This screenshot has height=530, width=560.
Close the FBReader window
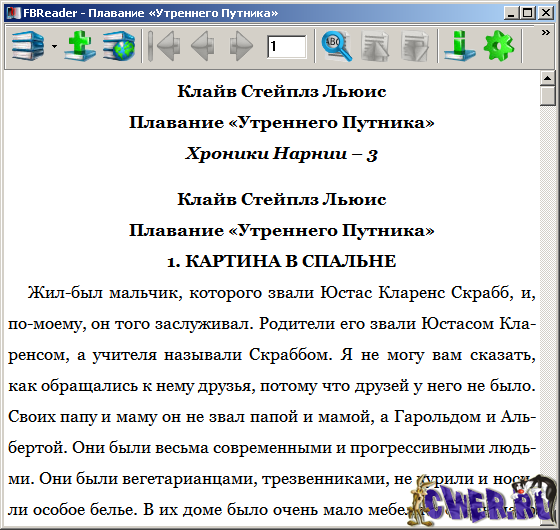click(x=546, y=13)
